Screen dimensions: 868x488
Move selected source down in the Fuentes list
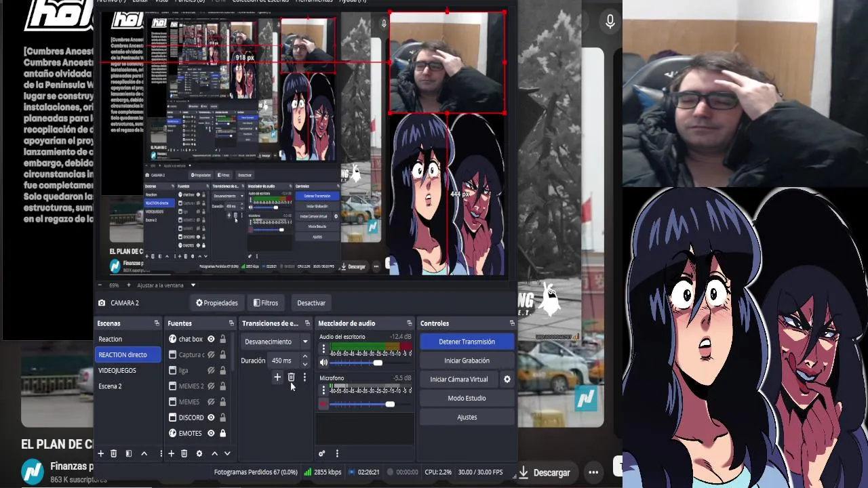227,453
